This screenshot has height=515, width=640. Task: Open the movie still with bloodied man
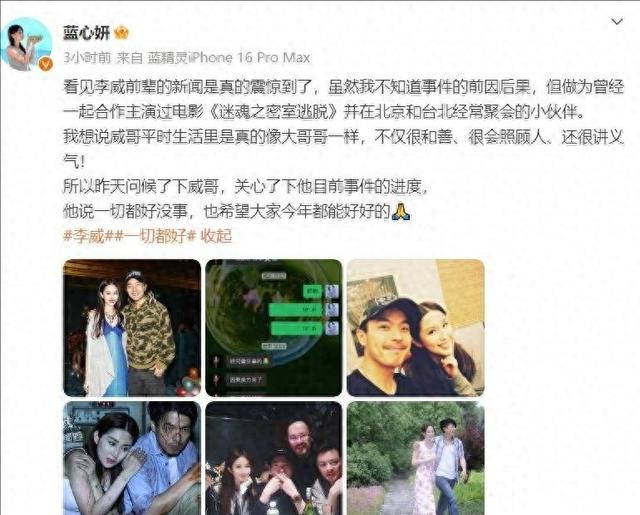(x=132, y=458)
